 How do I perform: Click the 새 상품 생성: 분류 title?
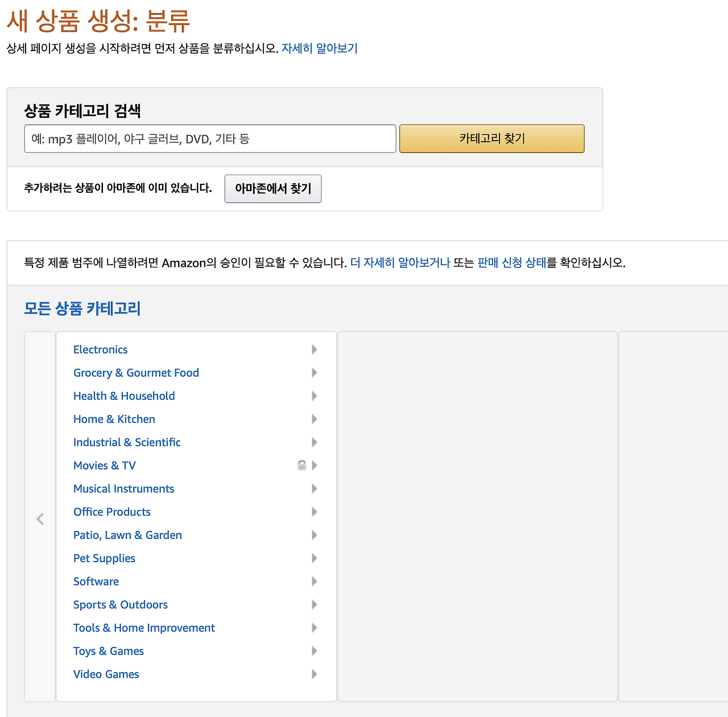(98, 21)
